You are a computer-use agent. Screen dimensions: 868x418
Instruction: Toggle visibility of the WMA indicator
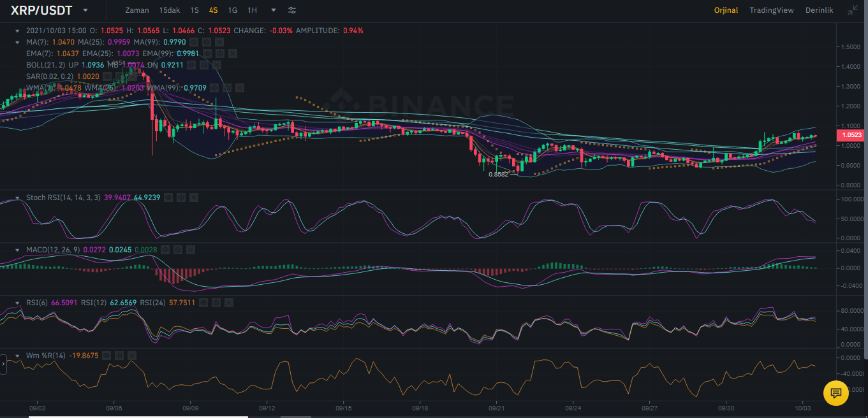(216, 87)
